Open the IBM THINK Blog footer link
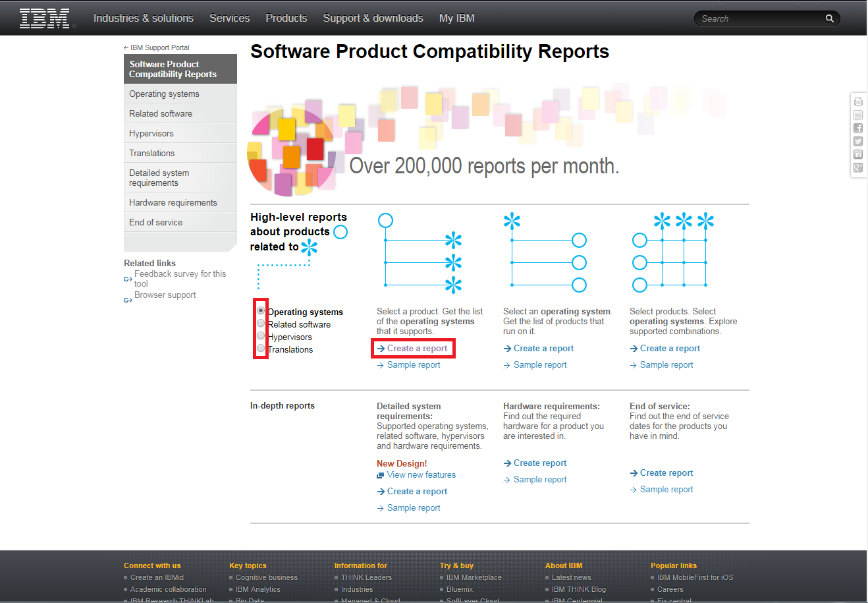Screen dimensions: 868x603 coord(579,589)
